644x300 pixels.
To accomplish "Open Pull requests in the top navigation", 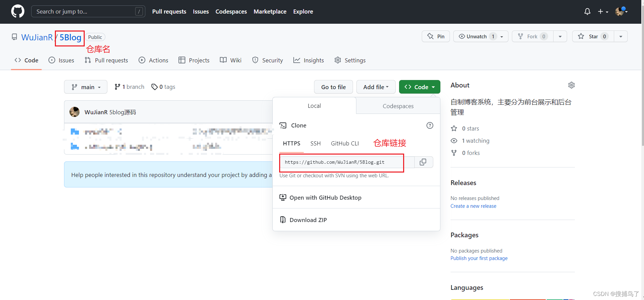I will (169, 12).
